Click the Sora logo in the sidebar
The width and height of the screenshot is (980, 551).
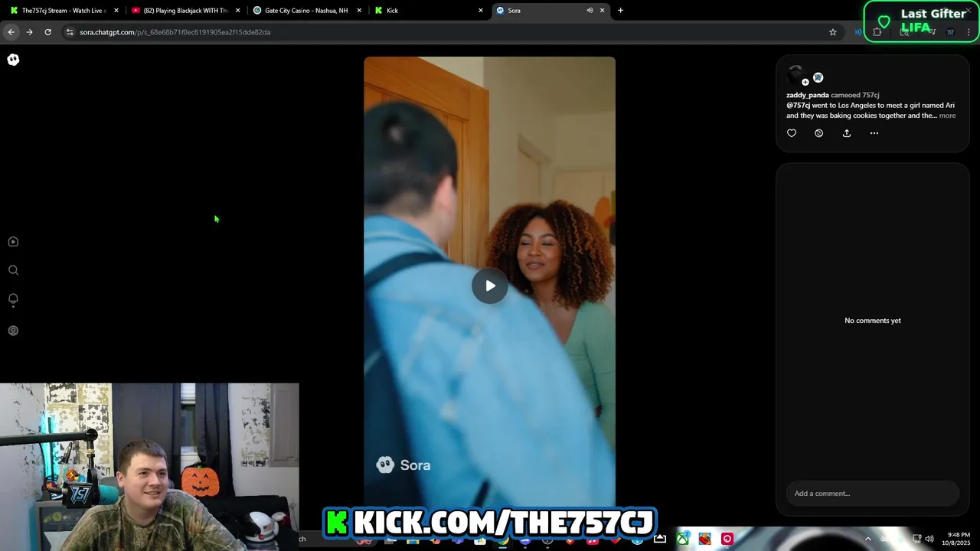click(x=13, y=60)
